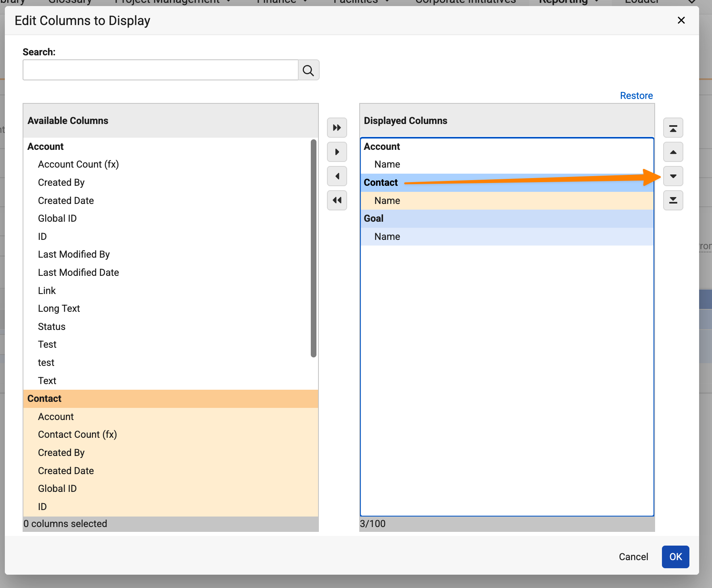Screen dimensions: 712x588
Task: Click the add all columns double-right arrow
Action: (337, 128)
